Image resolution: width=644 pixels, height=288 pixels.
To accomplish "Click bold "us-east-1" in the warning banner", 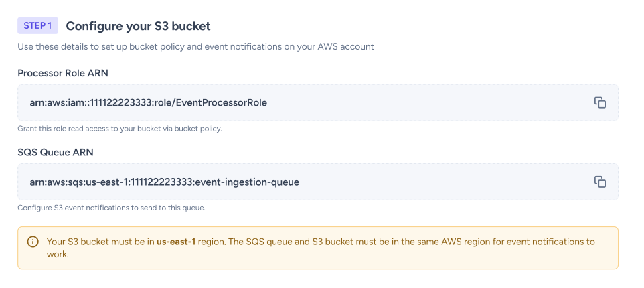I will 176,241.
